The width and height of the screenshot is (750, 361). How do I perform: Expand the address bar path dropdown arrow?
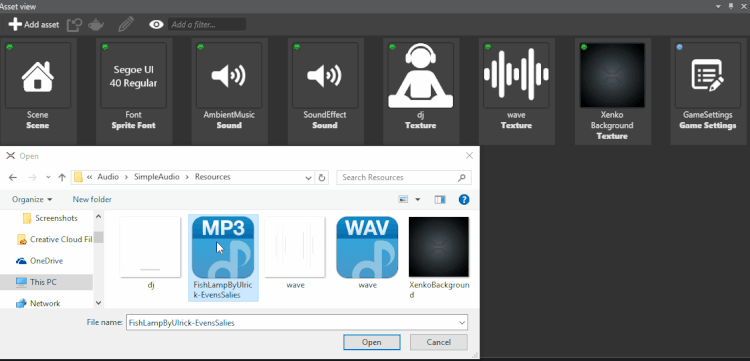point(309,177)
